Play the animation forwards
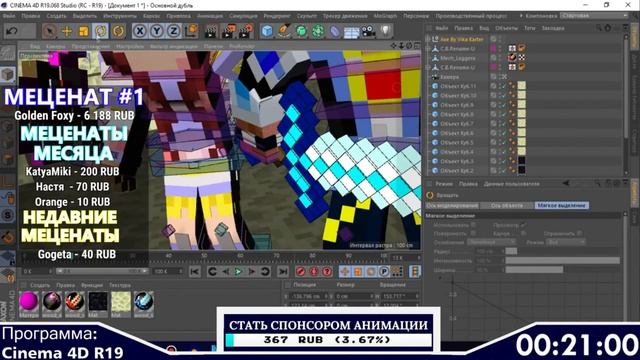Image resolution: width=640 pixels, height=360 pixels. point(238,271)
